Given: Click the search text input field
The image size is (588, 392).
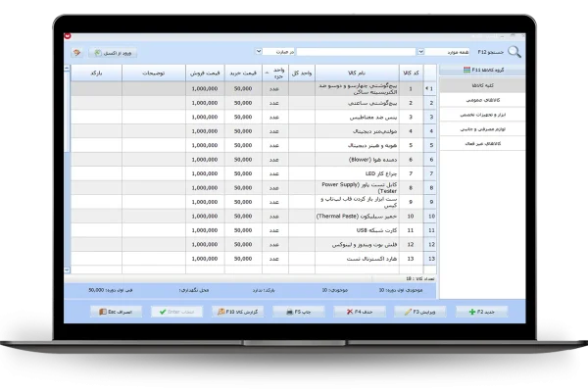Looking at the screenshot, I should click(357, 52).
